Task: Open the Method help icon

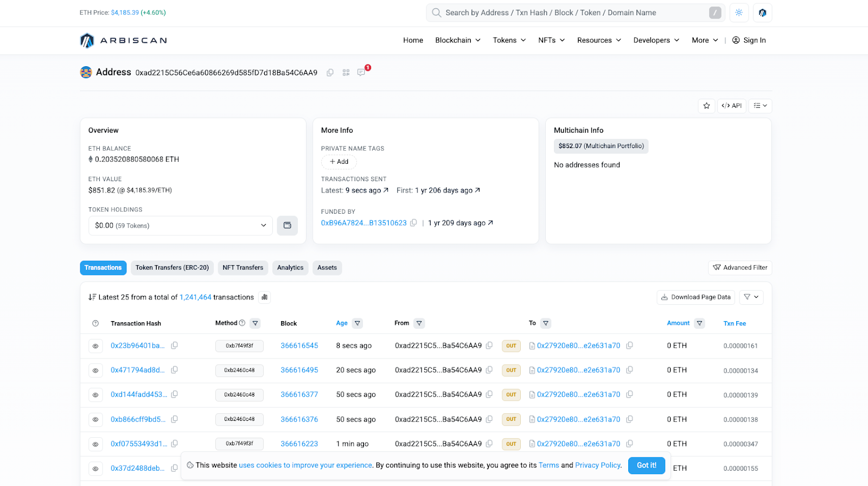Action: tap(242, 323)
